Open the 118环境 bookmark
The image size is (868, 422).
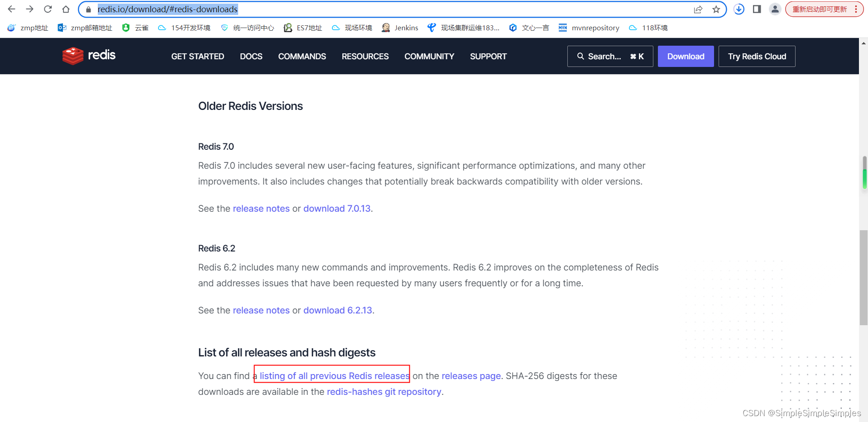coord(648,28)
